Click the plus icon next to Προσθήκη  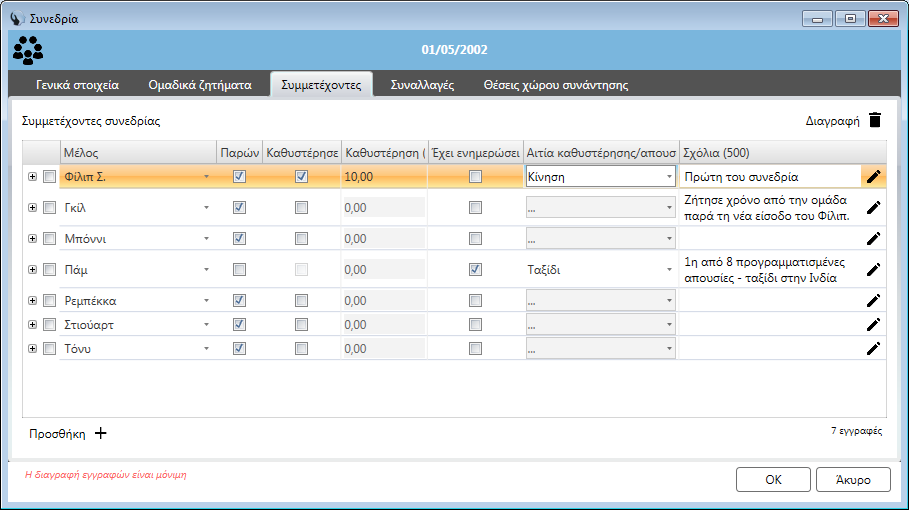click(101, 433)
